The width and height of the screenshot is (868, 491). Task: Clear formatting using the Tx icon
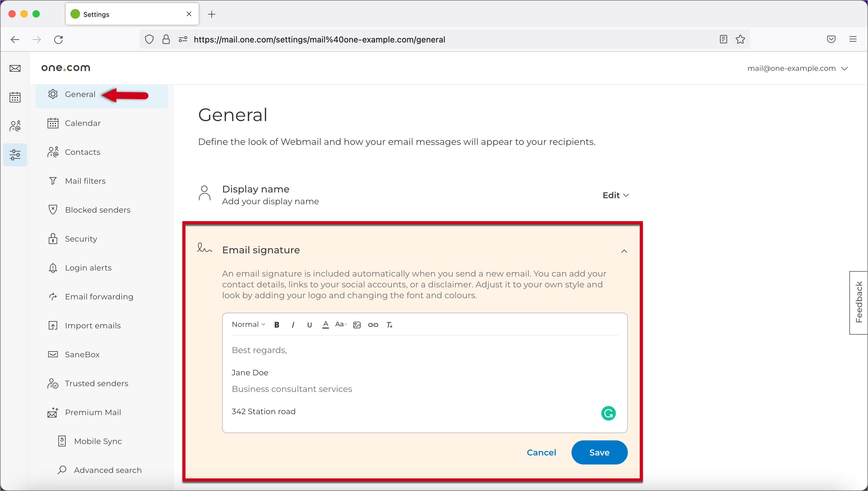click(389, 325)
